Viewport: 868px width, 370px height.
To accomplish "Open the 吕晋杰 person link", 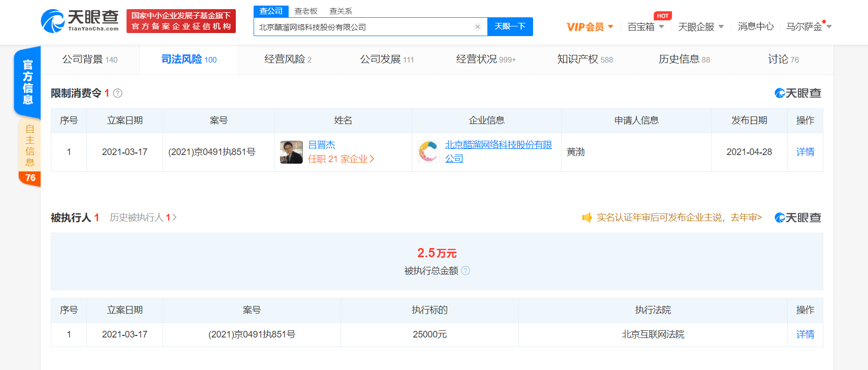I will click(x=322, y=145).
